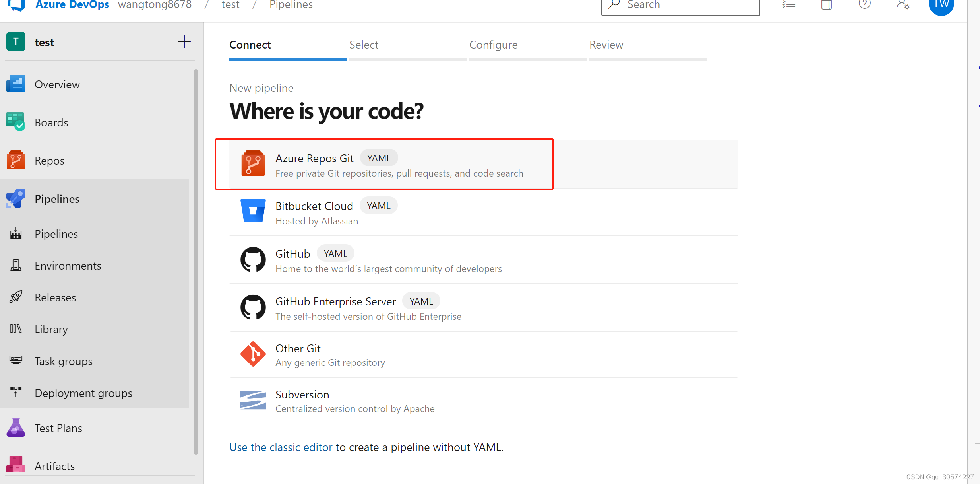
Task: Choose Azure Repos Git as source
Action: click(x=314, y=159)
